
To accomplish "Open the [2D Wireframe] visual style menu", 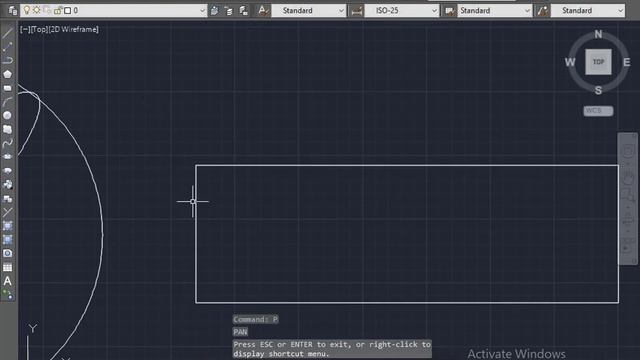I will (73, 29).
